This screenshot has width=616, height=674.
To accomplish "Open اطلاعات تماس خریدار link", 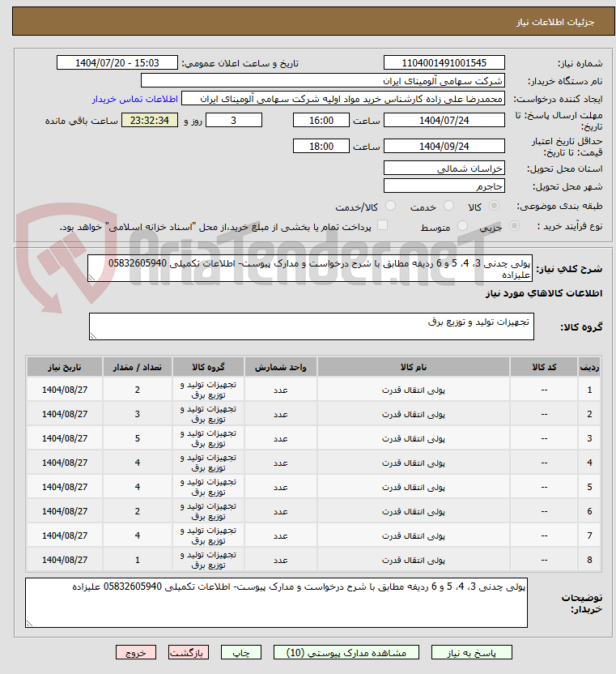I will click(135, 99).
